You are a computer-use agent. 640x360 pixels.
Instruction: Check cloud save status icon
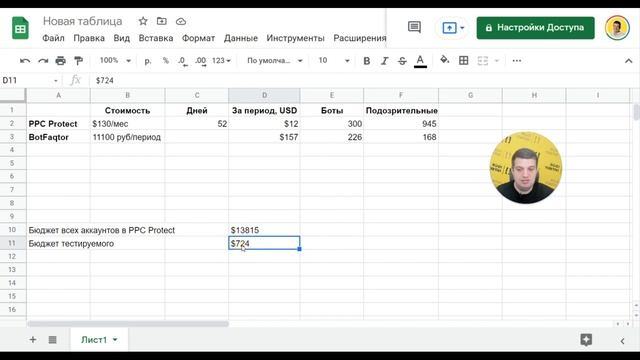[x=181, y=21]
